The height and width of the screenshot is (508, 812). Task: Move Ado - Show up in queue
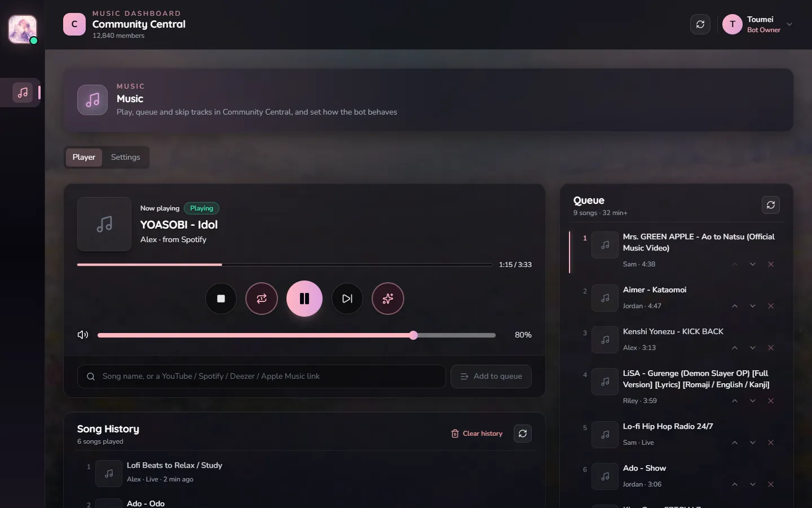(x=735, y=484)
